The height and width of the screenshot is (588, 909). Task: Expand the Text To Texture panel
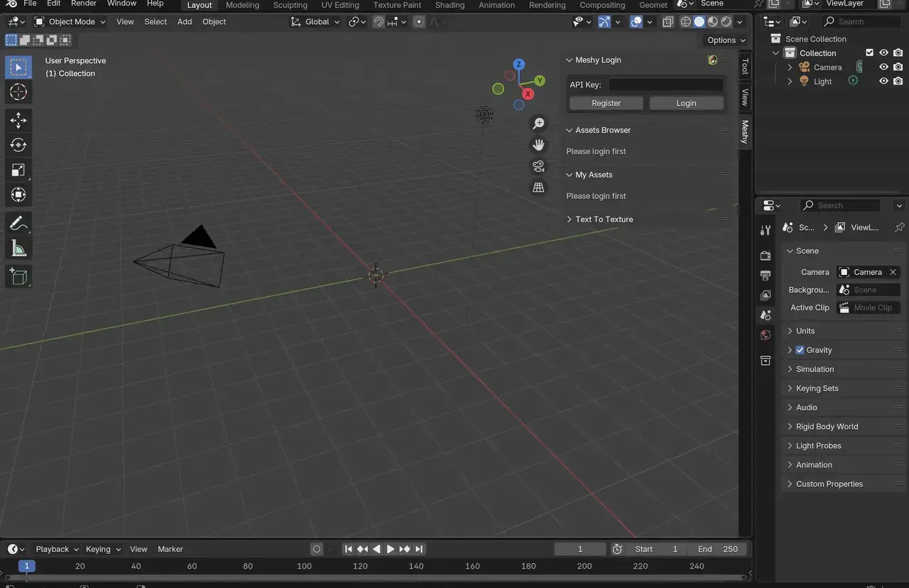pyautogui.click(x=604, y=219)
